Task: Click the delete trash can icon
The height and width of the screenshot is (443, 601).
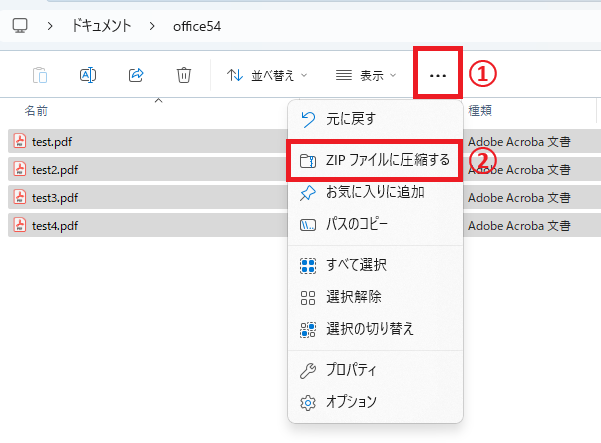Action: [x=184, y=75]
